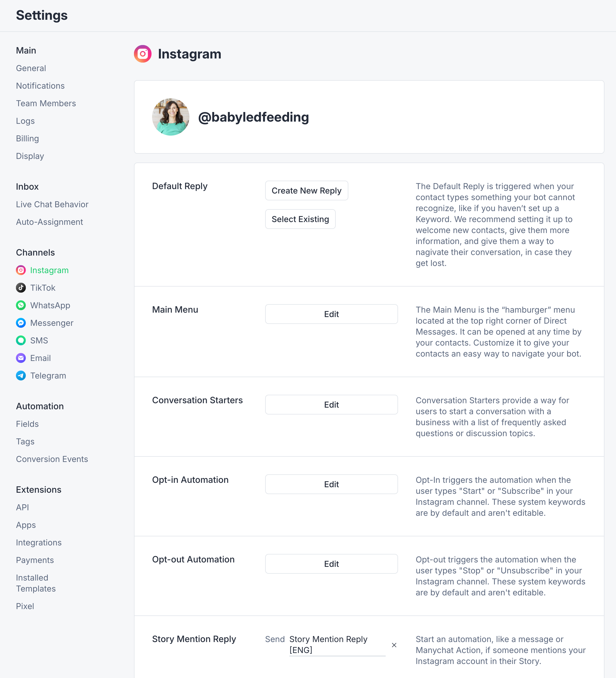Open the Story Mention Reply [ENG] selector
The width and height of the screenshot is (616, 678).
(x=337, y=645)
